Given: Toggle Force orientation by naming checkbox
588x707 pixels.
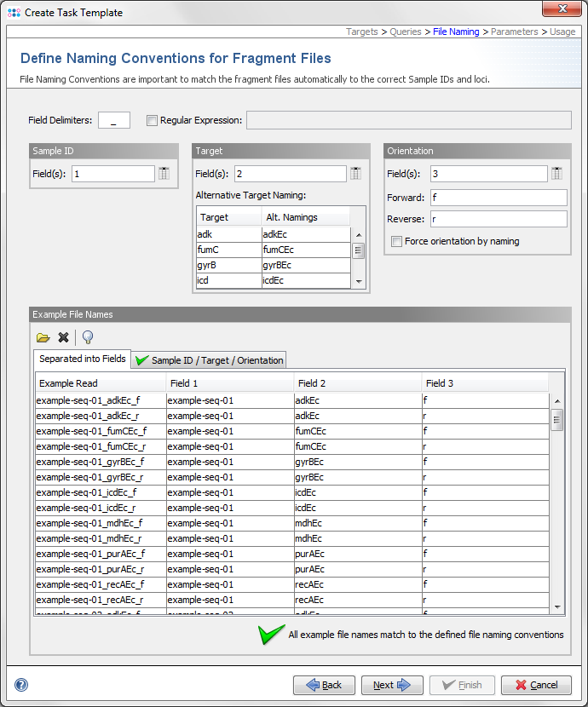Looking at the screenshot, I should coord(396,242).
